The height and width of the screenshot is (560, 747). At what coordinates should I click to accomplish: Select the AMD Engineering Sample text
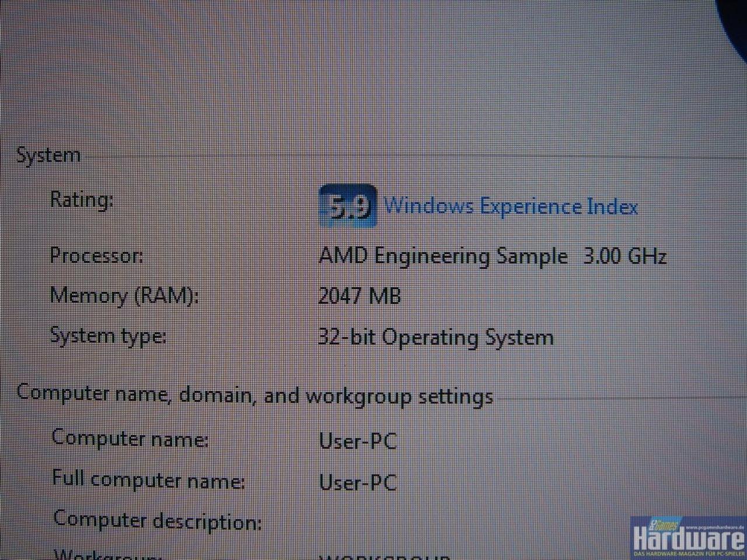pos(443,257)
